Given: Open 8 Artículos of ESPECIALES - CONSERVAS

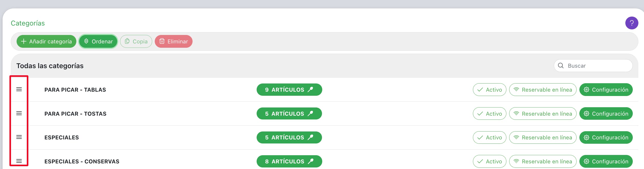Looking at the screenshot, I should point(289,161).
